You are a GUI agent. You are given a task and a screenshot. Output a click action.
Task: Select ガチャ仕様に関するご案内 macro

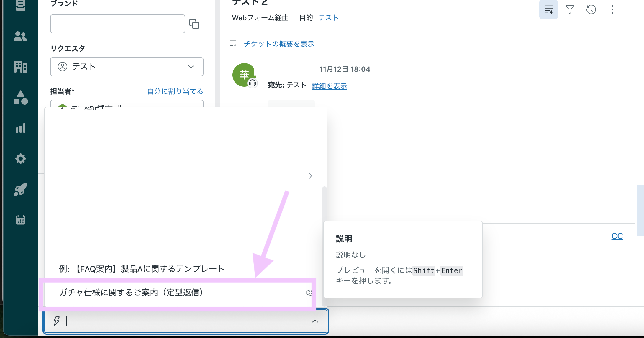click(131, 293)
